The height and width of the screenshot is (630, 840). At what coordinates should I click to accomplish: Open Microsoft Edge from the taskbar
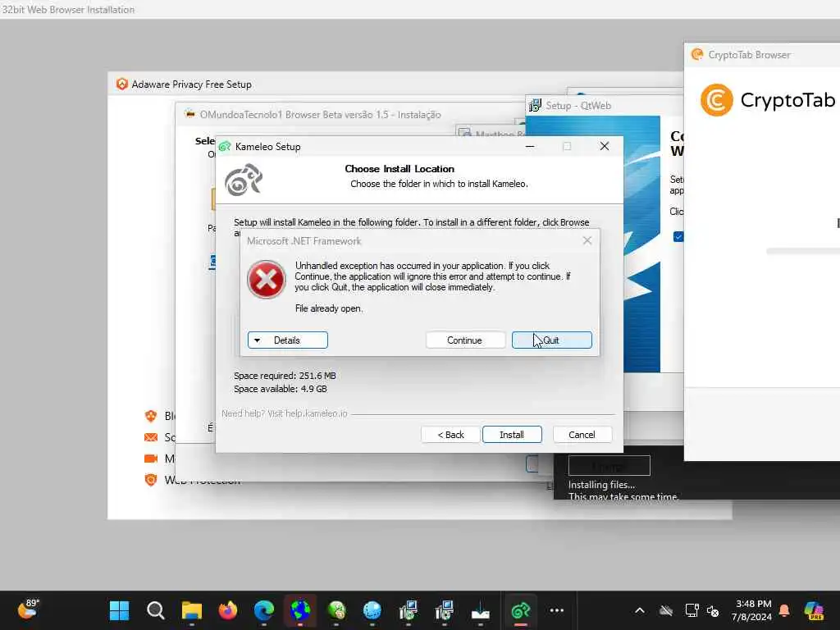[264, 610]
